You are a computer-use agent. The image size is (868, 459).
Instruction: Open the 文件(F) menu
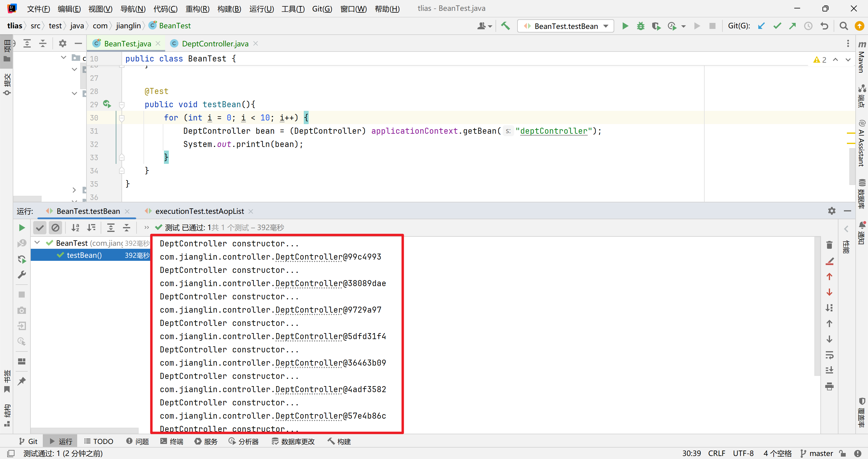coord(38,8)
